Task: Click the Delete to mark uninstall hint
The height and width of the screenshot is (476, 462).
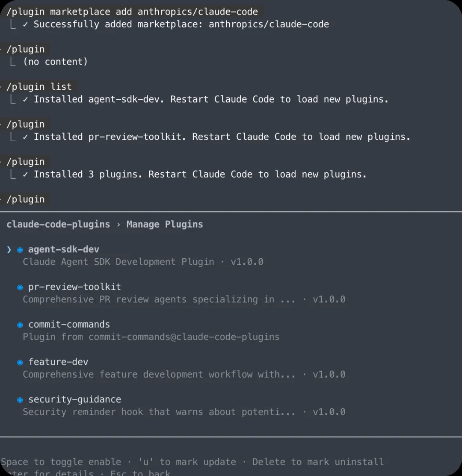Action: click(x=318, y=462)
